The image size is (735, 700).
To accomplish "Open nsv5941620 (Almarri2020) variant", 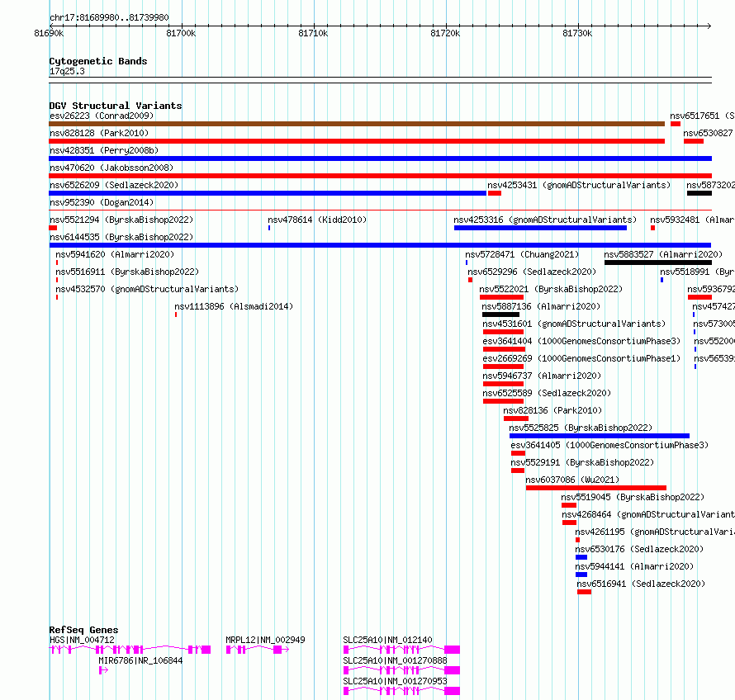I will click(x=115, y=254).
